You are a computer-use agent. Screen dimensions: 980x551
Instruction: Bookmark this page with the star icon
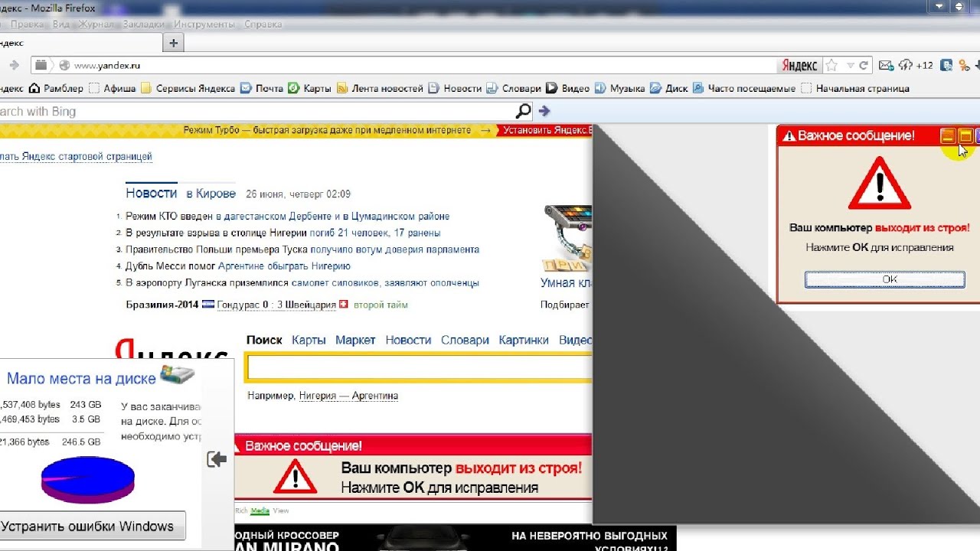[832, 66]
